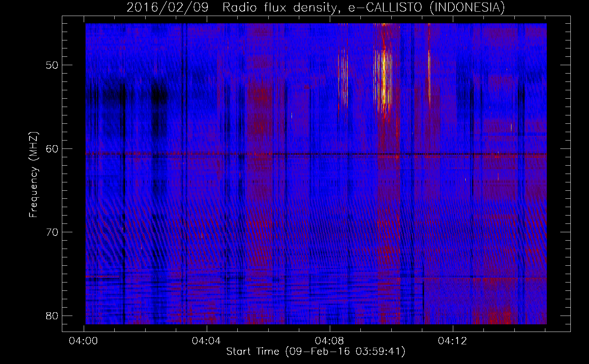This screenshot has height=364, width=589.
Task: Click the 04:00 time tick label
Action: coord(83,341)
